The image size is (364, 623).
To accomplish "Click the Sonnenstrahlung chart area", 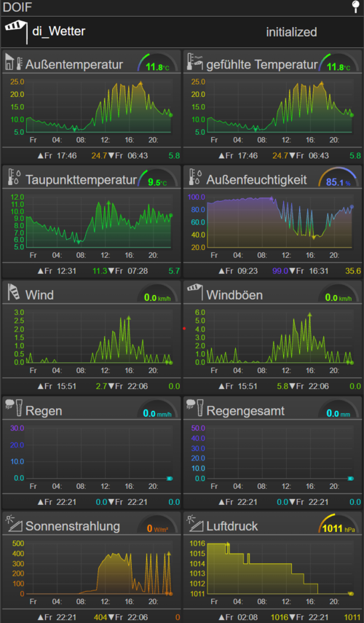I will tap(98, 568).
